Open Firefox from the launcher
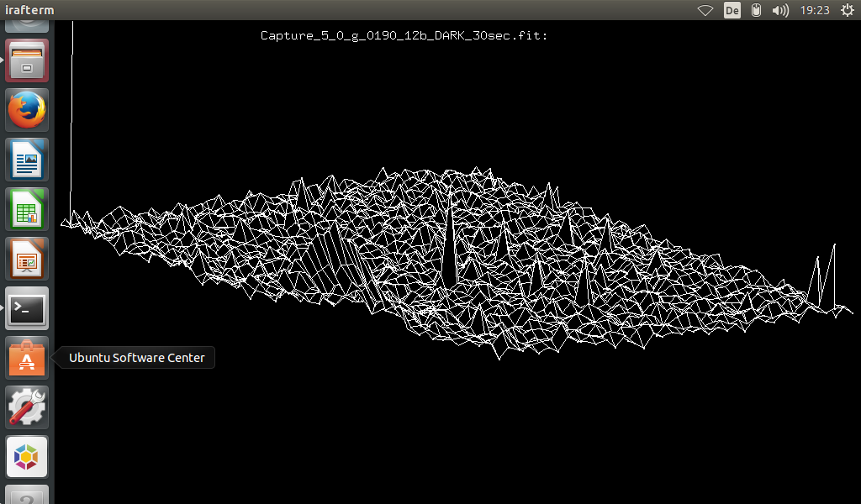The width and height of the screenshot is (861, 504). (x=26, y=109)
